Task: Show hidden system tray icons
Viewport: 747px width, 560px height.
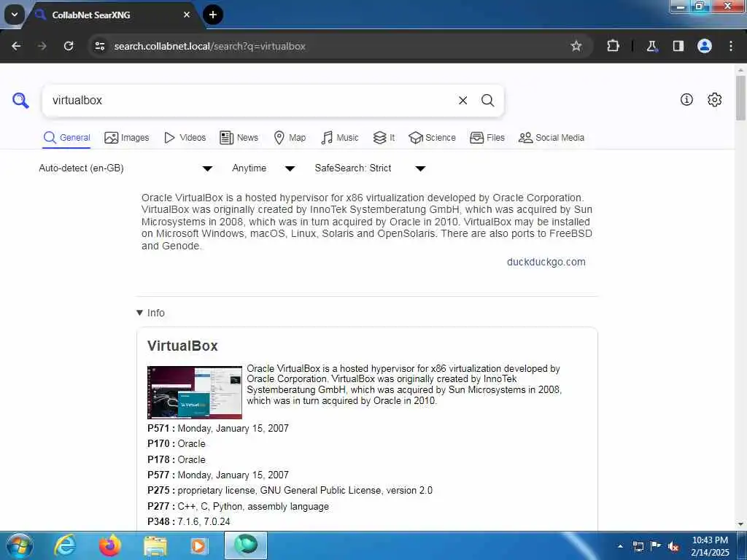Action: pos(620,546)
